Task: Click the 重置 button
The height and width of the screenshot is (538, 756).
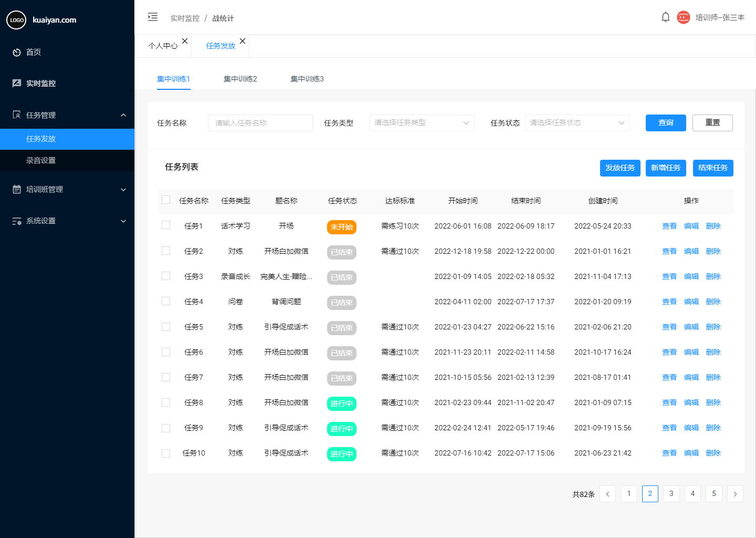Action: click(x=712, y=123)
